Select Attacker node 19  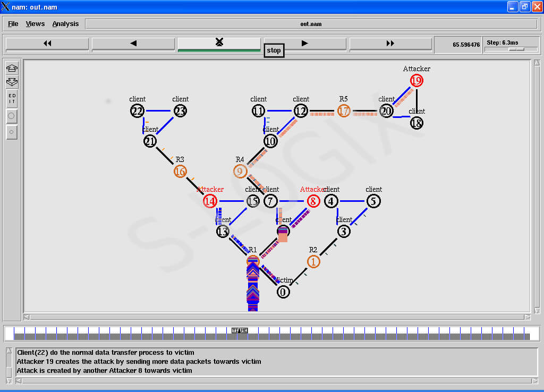tap(416, 81)
